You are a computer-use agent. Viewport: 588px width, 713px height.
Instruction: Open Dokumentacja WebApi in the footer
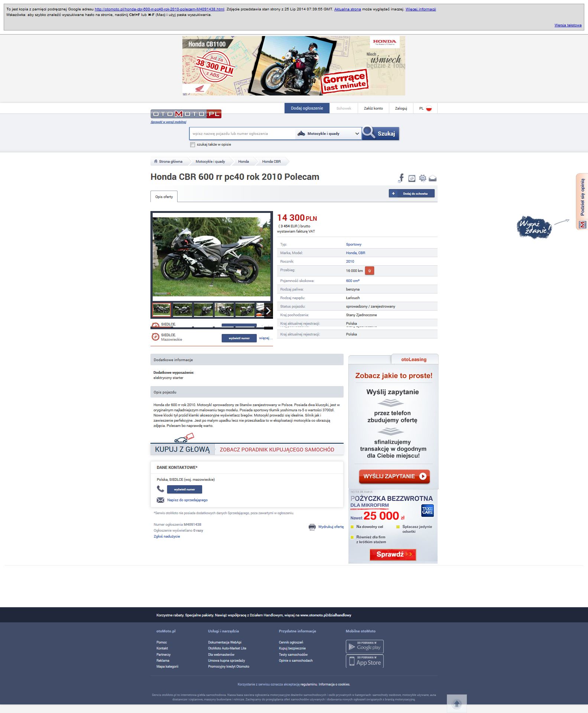tap(225, 642)
